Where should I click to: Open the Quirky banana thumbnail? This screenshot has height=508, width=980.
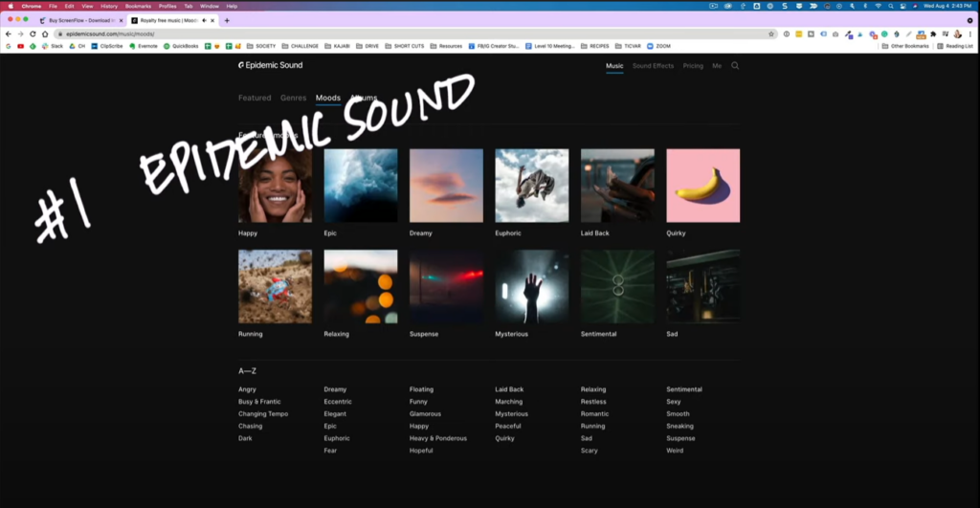pos(703,186)
